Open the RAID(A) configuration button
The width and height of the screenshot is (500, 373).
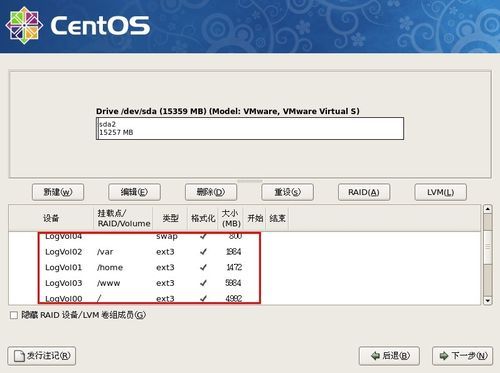(x=364, y=192)
